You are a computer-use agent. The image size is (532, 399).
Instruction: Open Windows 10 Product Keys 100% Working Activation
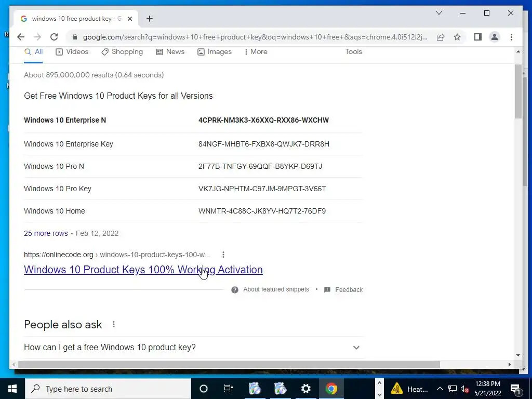coord(143,270)
